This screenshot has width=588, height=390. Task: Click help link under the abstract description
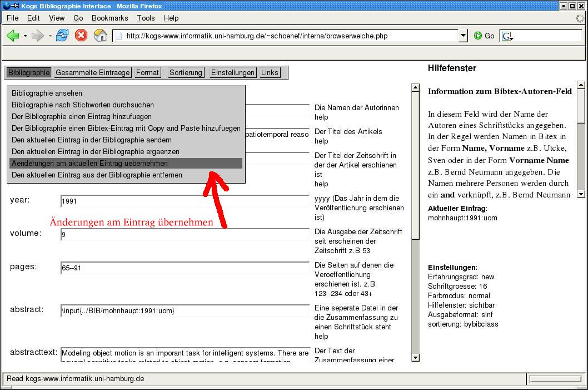tap(321, 337)
